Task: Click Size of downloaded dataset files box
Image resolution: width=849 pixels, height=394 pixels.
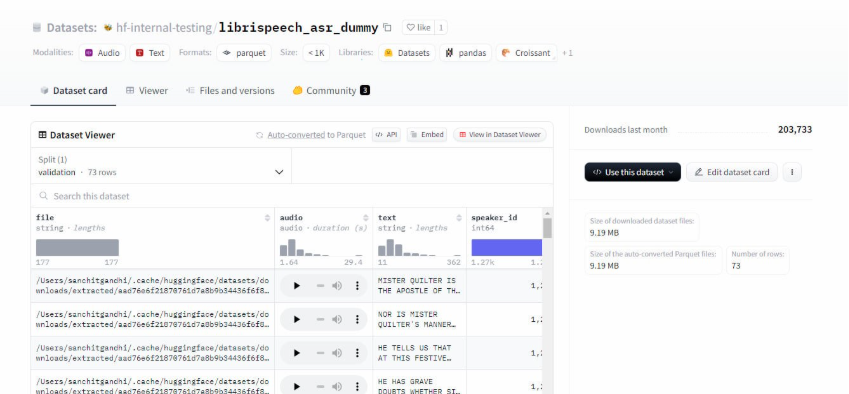Action: [642, 227]
